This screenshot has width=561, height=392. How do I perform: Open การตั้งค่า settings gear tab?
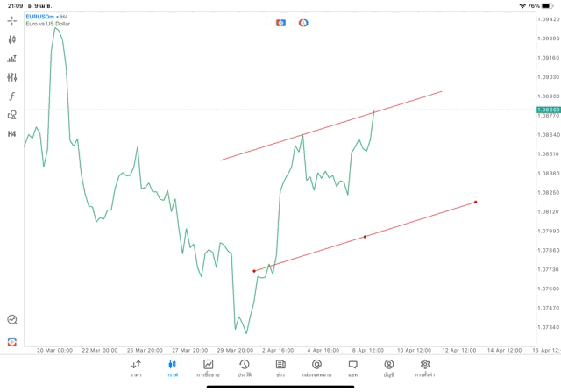point(425,368)
